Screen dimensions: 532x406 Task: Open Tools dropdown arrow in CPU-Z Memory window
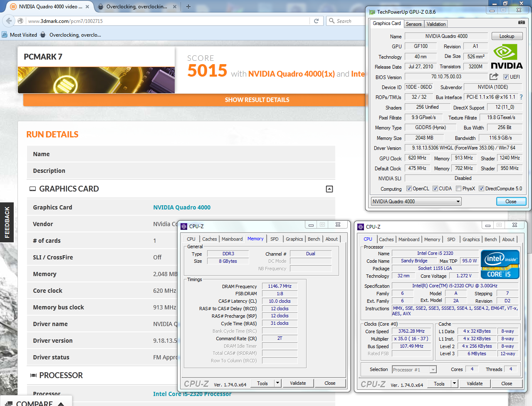tap(278, 383)
